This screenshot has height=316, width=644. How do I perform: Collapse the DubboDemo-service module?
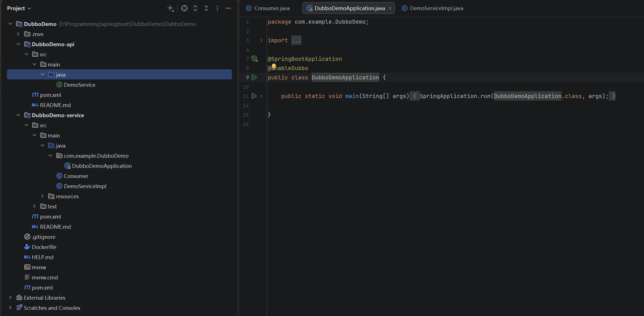[x=18, y=115]
